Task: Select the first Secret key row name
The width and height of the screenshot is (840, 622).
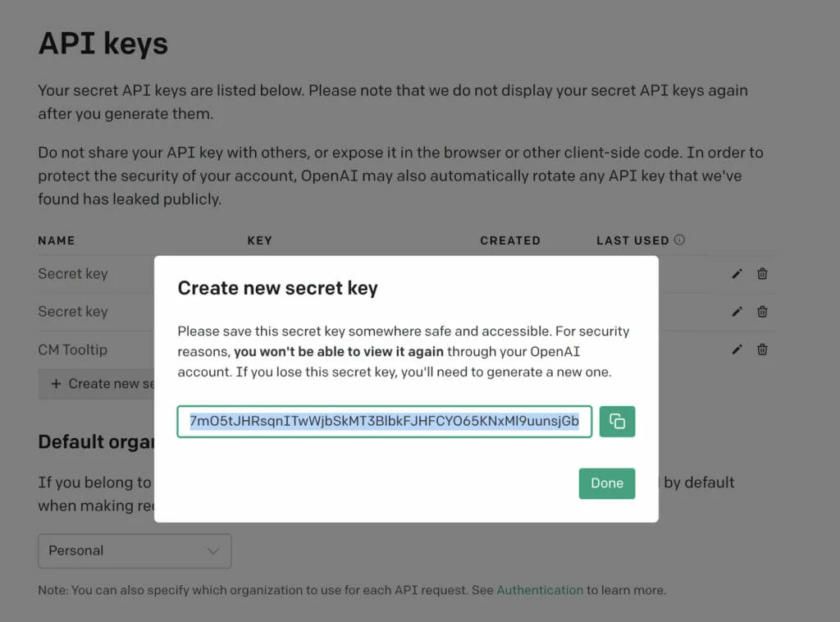Action: [x=73, y=274]
